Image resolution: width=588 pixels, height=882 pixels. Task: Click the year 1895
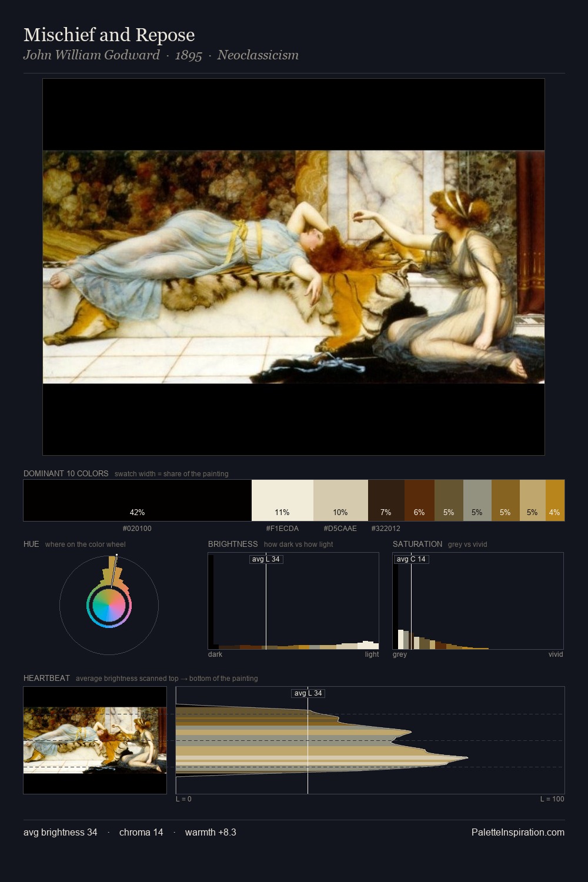click(188, 56)
